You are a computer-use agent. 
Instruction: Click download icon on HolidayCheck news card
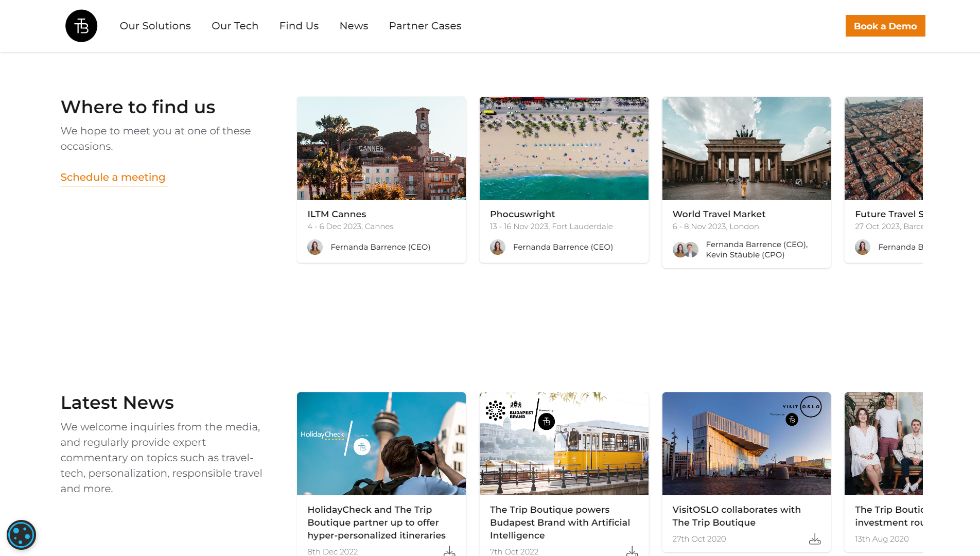pos(449,551)
